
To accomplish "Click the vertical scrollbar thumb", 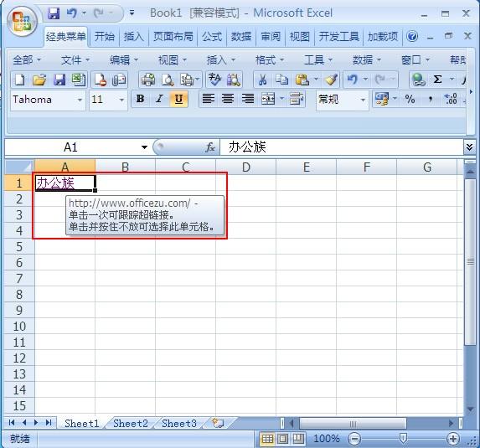I will (470, 261).
